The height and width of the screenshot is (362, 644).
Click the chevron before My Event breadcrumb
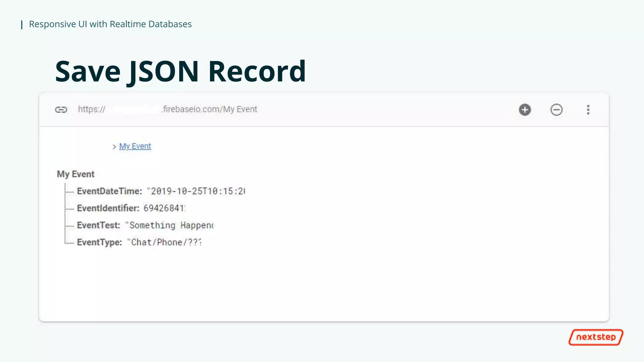114,147
